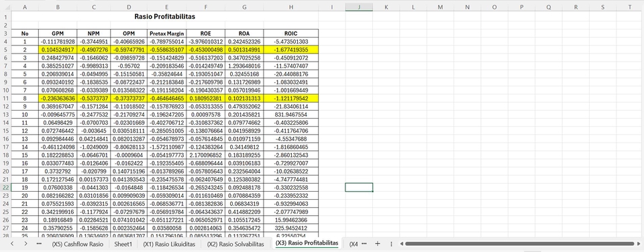Show more sheets via right ellipsis
Screen dimensions: 644x252
364,243
